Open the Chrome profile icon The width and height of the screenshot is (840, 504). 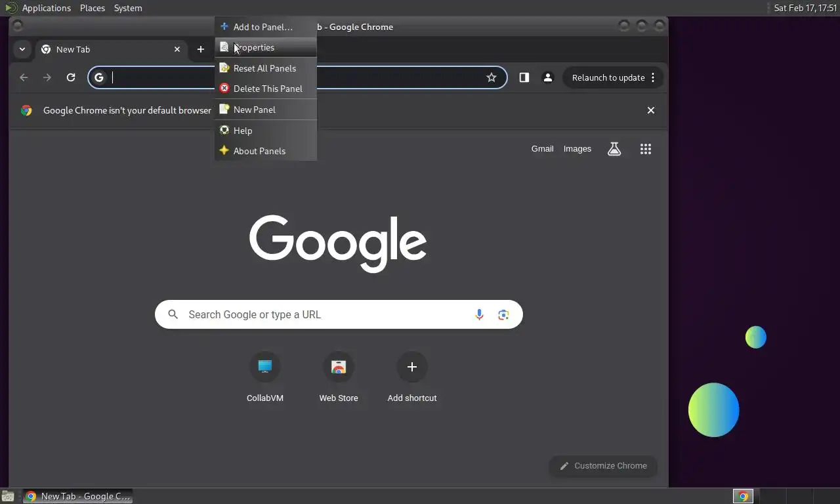[548, 77]
